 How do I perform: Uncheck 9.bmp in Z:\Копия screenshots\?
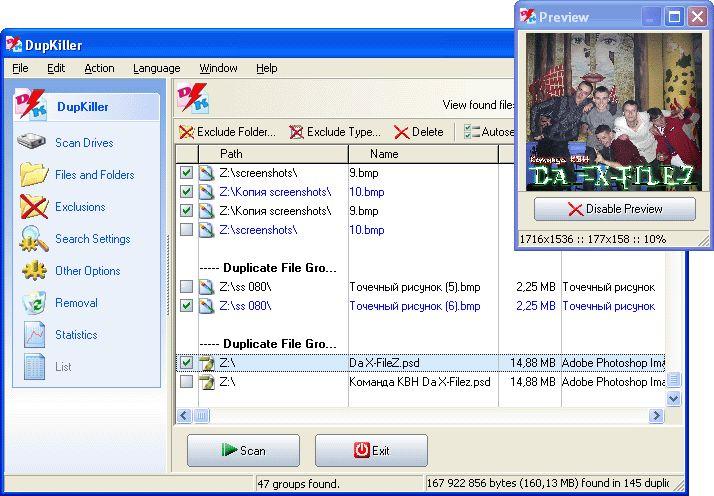tap(186, 211)
